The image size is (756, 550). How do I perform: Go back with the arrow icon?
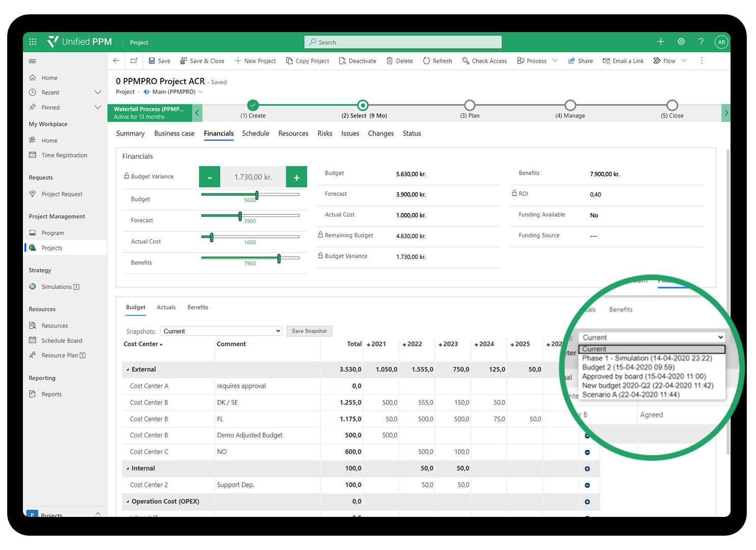(116, 61)
